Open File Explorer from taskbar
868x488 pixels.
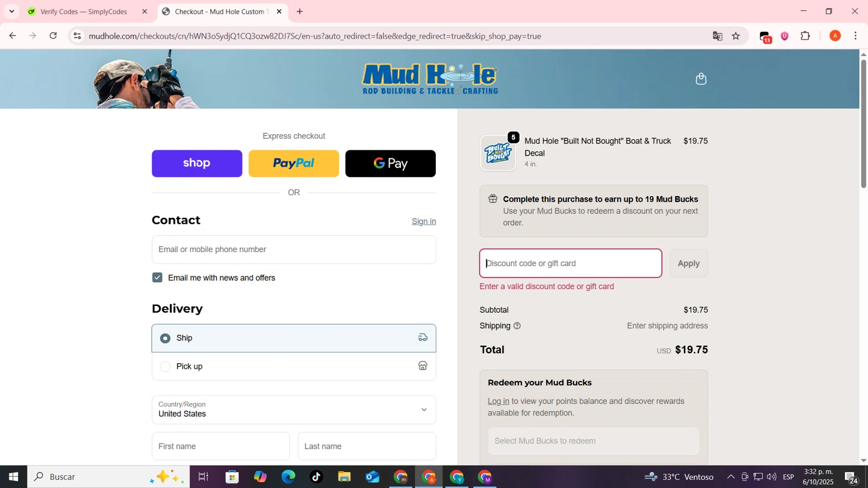[344, 477]
